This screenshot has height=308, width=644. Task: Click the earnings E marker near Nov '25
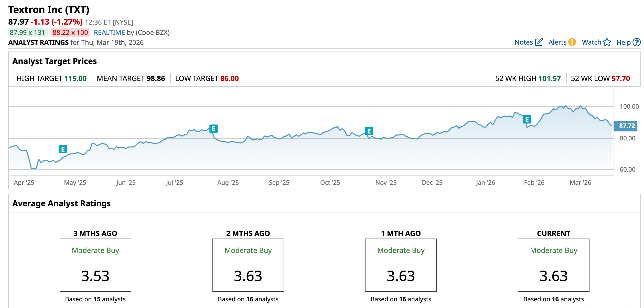point(369,131)
